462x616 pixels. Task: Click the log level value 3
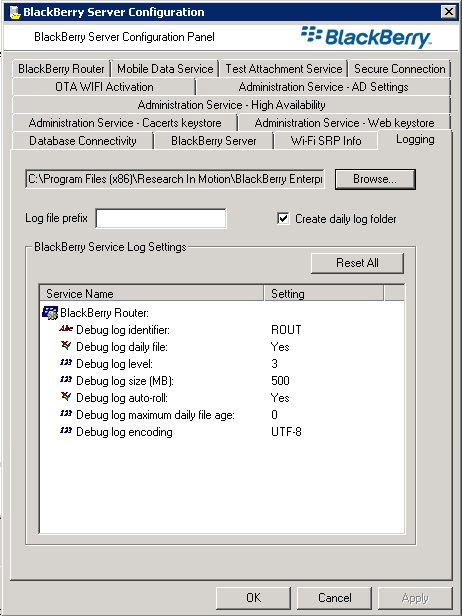[x=274, y=363]
